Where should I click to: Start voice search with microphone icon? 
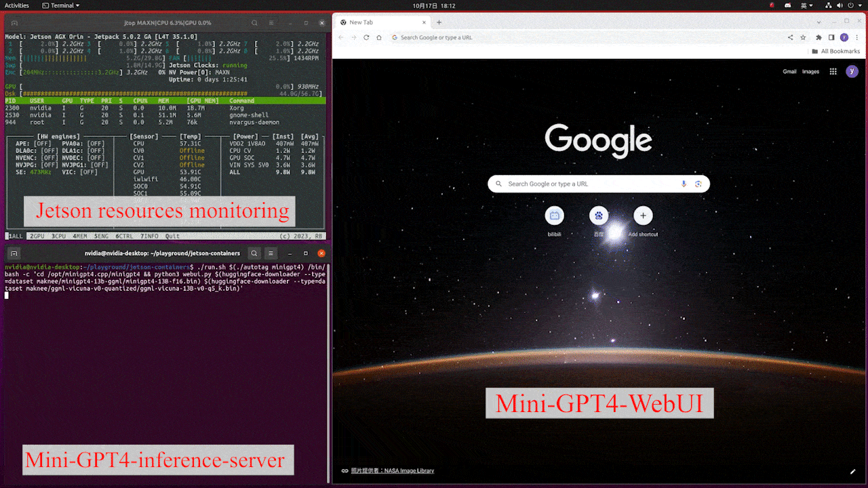click(x=684, y=184)
